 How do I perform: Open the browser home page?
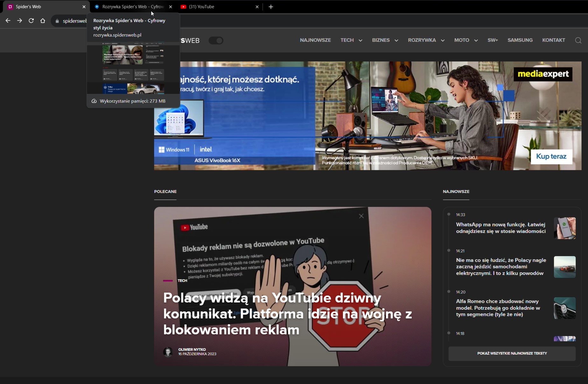(x=43, y=21)
